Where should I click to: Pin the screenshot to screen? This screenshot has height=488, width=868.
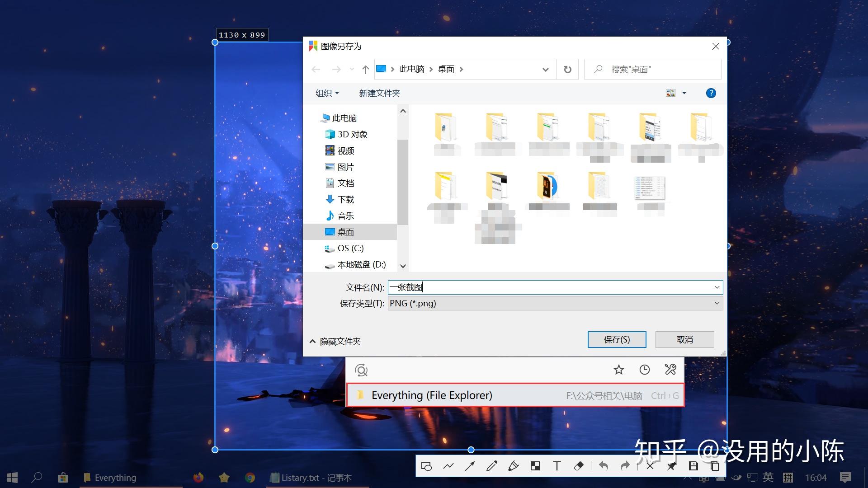[x=672, y=466]
